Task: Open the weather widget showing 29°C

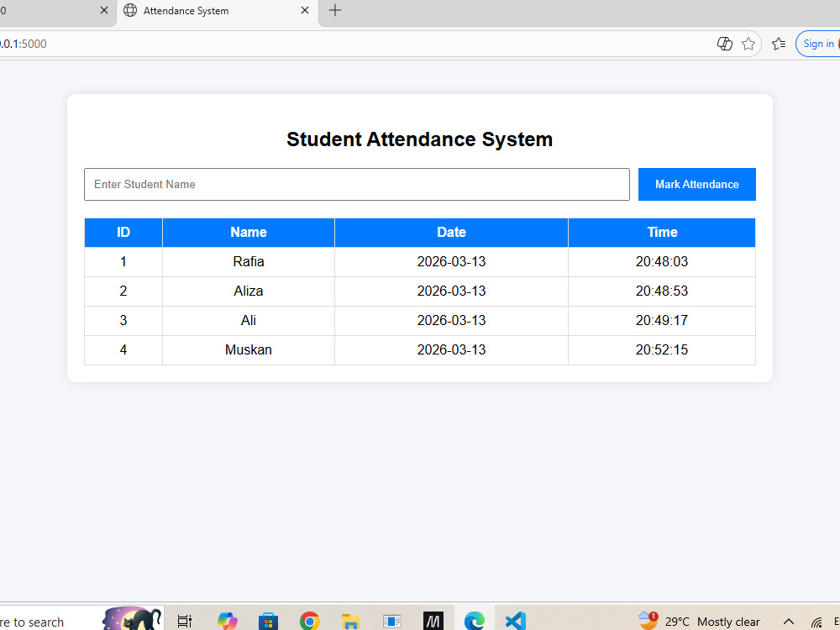Action: pos(699,622)
